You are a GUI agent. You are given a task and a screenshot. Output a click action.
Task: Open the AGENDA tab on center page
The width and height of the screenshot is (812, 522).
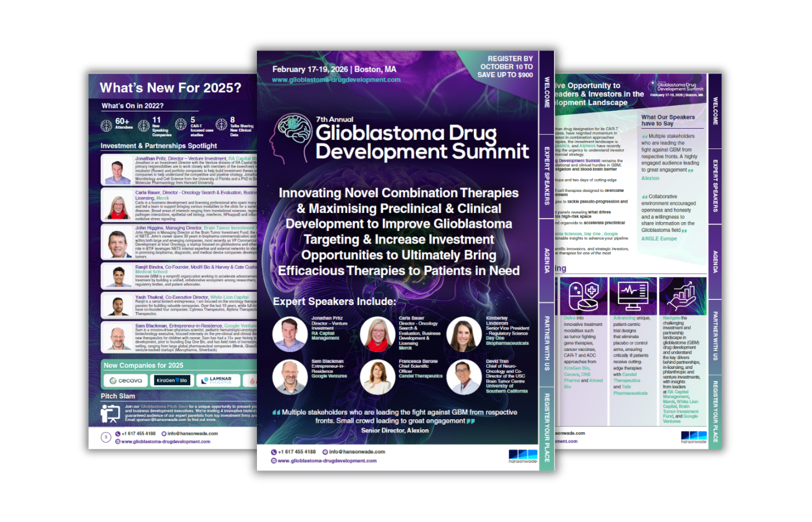tap(546, 260)
